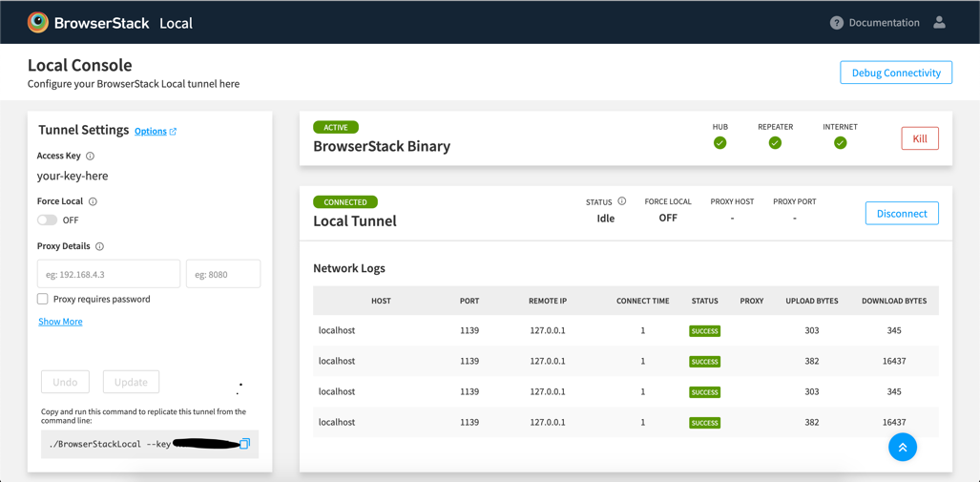980x482 pixels.
Task: Click the REMOTE IP column header
Action: [548, 301]
